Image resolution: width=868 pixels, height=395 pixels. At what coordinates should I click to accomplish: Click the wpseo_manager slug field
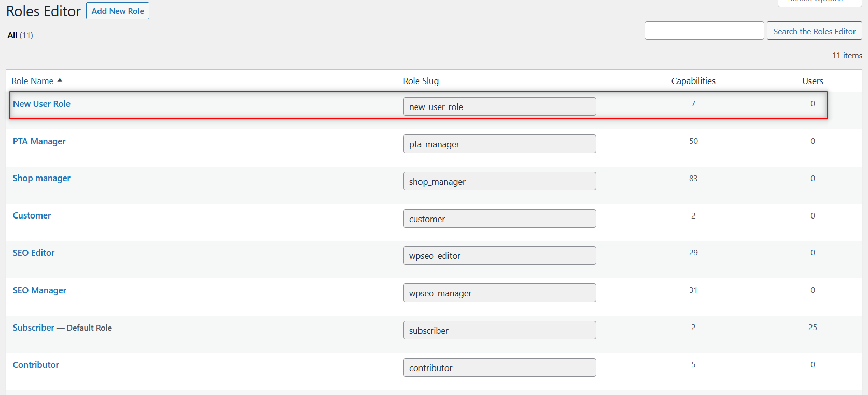click(x=500, y=293)
